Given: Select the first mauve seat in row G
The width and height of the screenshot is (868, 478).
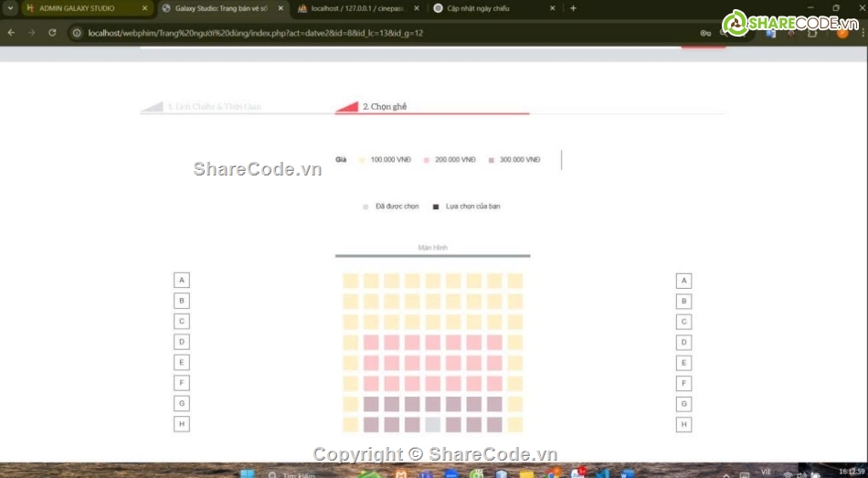Looking at the screenshot, I should coord(371,404).
